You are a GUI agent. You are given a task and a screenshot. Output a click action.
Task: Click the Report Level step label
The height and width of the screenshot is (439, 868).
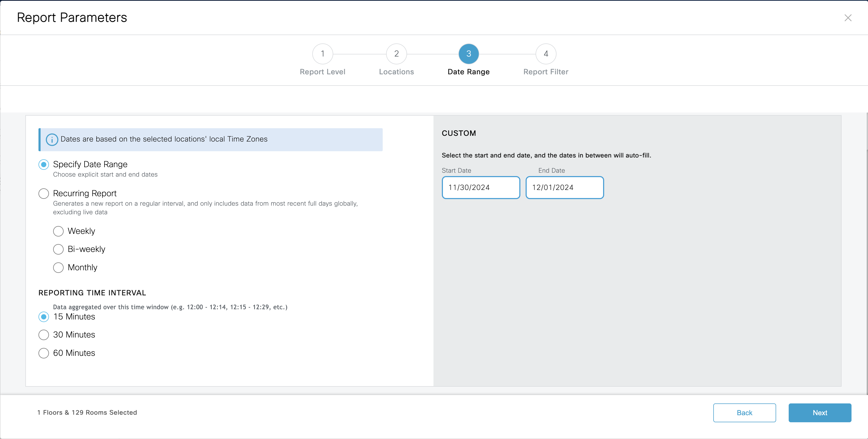[x=322, y=72]
